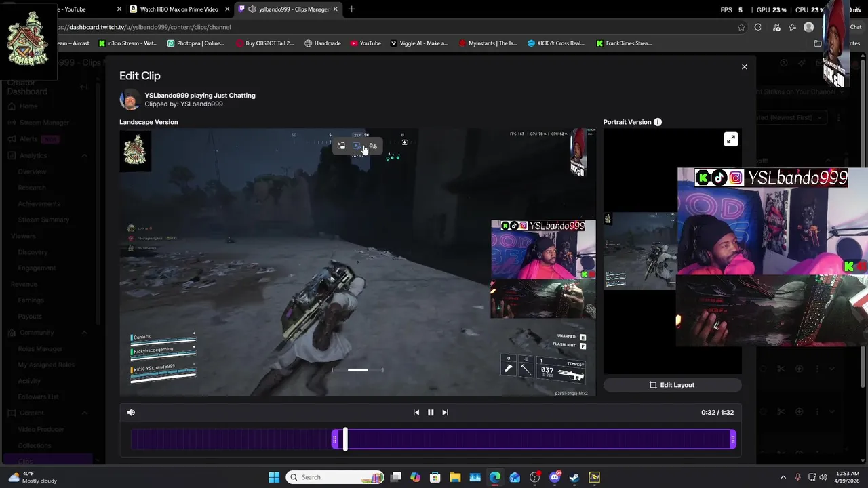This screenshot has width=868, height=488.
Task: Click the microphone tray icon
Action: click(797, 477)
